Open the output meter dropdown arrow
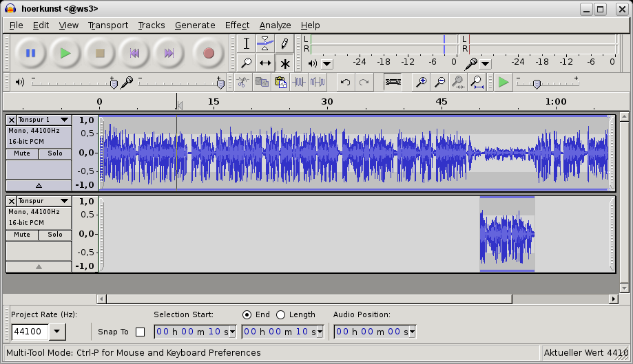The image size is (633, 364). point(327,64)
